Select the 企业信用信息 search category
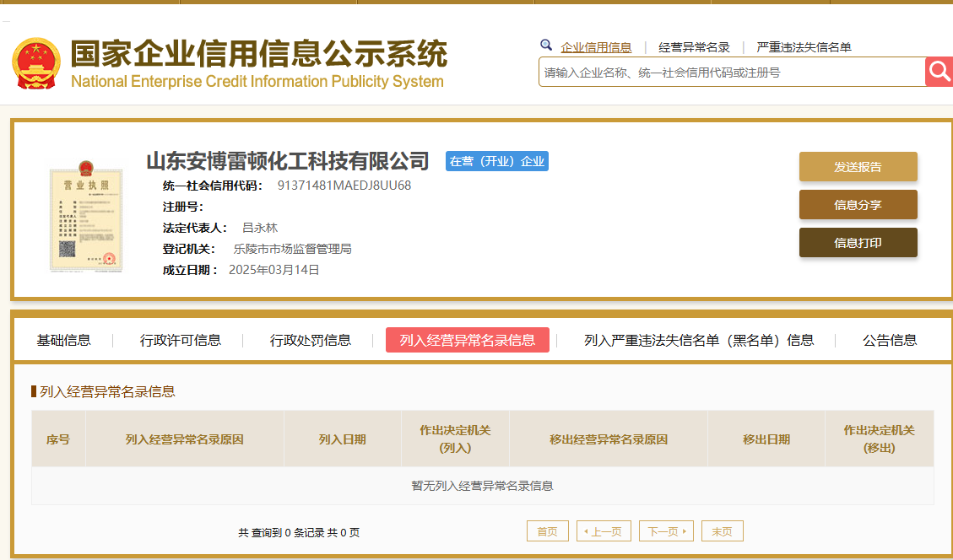The image size is (953, 560). pos(596,47)
